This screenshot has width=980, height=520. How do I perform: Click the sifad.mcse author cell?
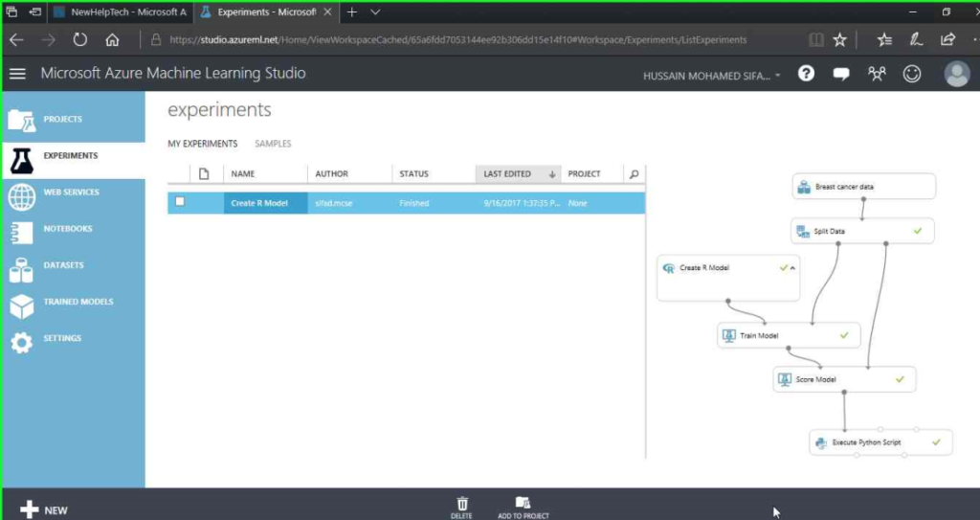(x=333, y=203)
